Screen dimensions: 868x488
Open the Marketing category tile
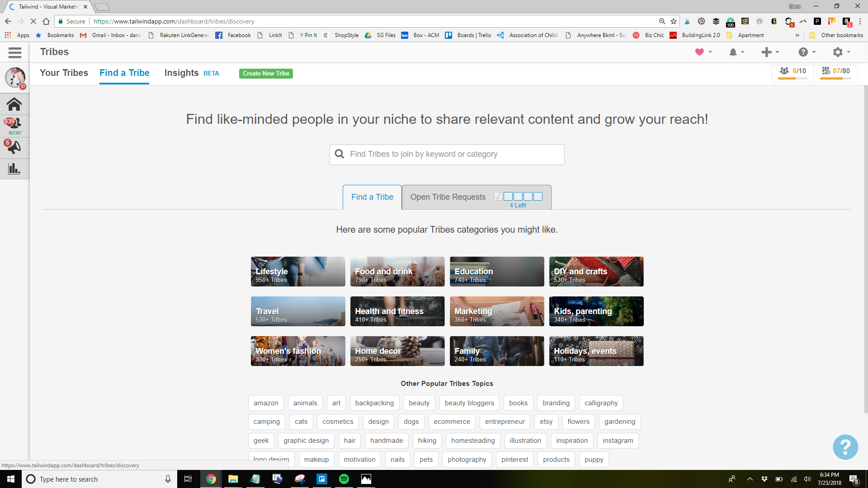(497, 311)
